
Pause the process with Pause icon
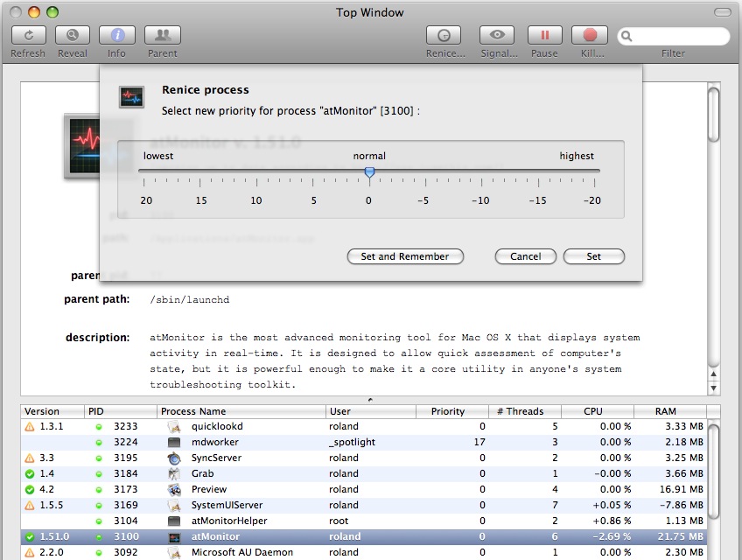click(x=544, y=36)
